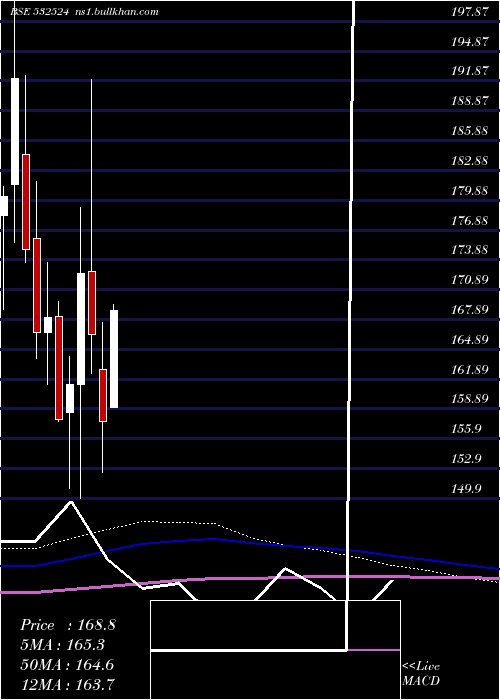Select the <<Live MACD label

(421, 673)
